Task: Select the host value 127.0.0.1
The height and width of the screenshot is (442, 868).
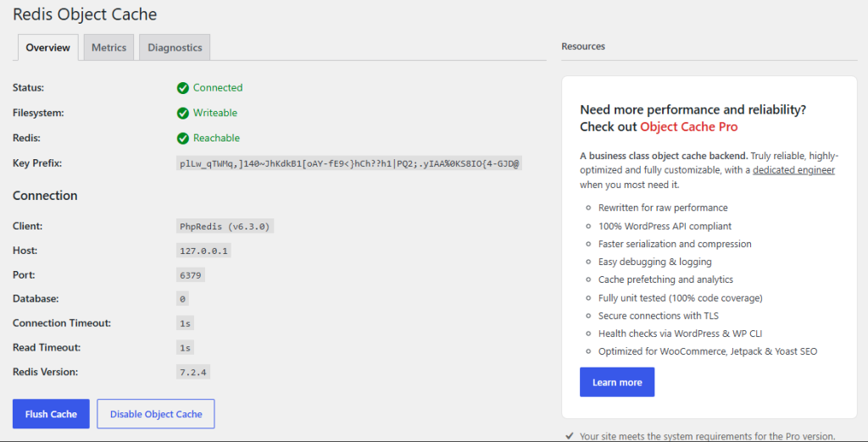Action: coord(203,251)
